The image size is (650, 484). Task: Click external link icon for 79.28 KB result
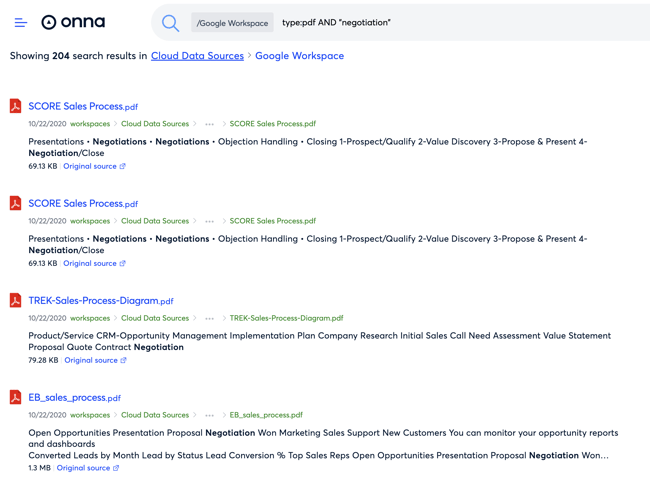123,361
